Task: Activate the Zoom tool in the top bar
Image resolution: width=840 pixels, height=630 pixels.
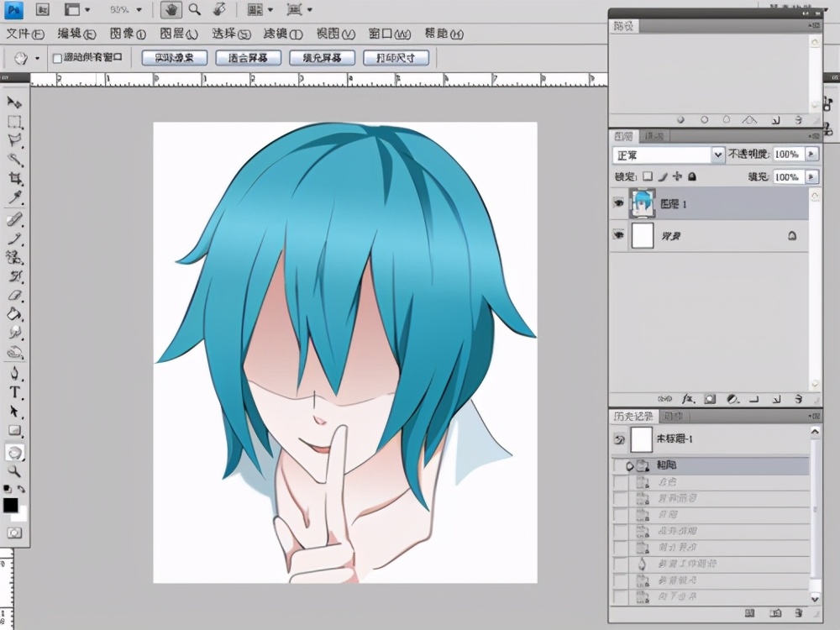Action: click(194, 10)
